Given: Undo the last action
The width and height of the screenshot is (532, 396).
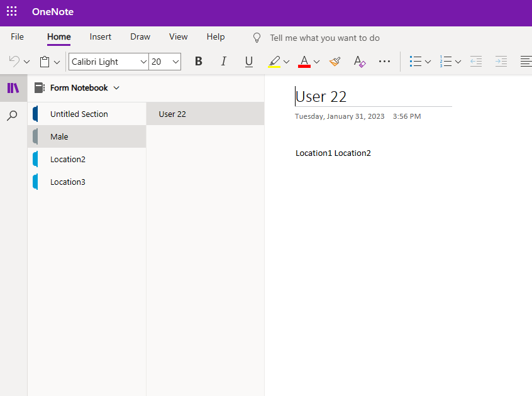Looking at the screenshot, I should pos(14,61).
